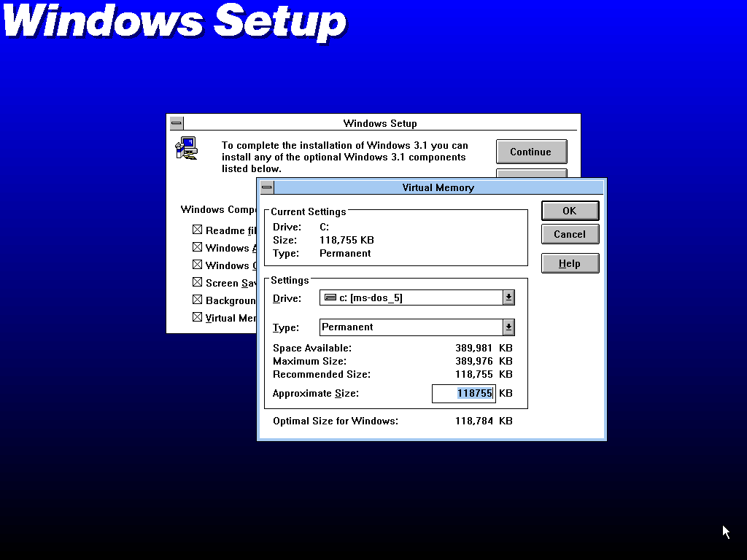Click the Type label in Settings

[x=286, y=327]
